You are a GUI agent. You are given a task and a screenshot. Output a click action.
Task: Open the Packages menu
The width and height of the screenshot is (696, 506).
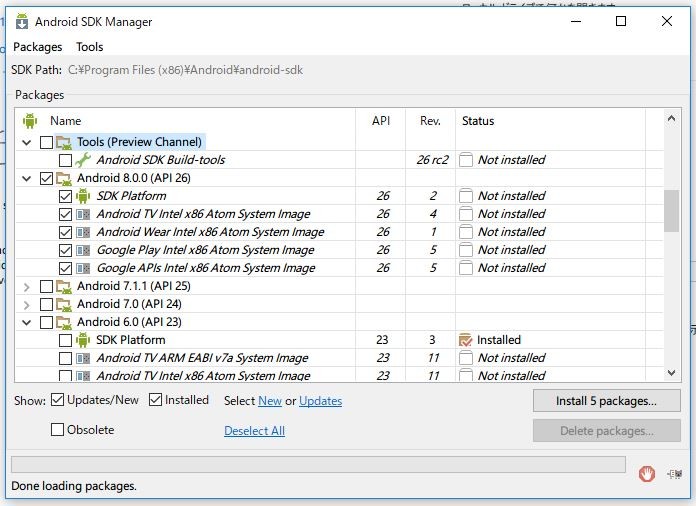pyautogui.click(x=38, y=47)
